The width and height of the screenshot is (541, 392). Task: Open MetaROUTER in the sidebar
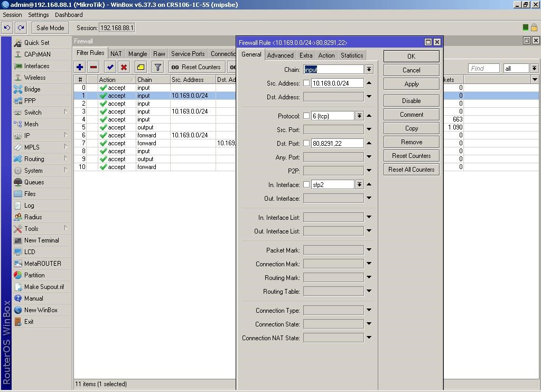click(42, 263)
